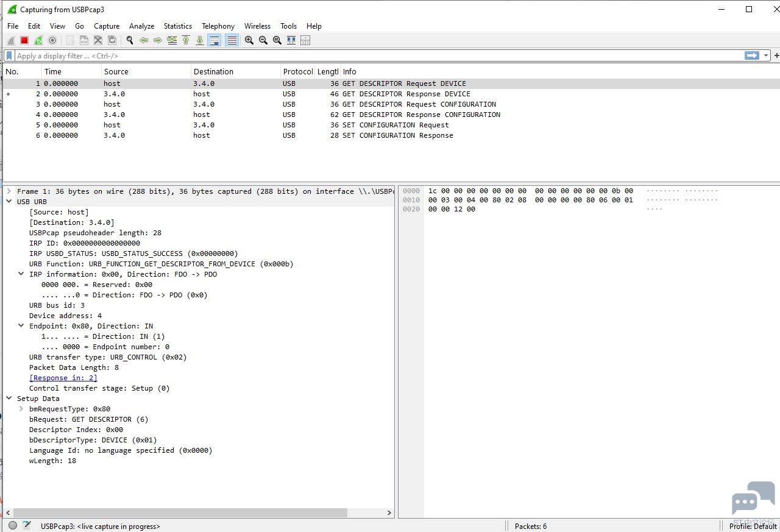Apply the display filter with the arrow
780x532 pixels.
click(751, 55)
